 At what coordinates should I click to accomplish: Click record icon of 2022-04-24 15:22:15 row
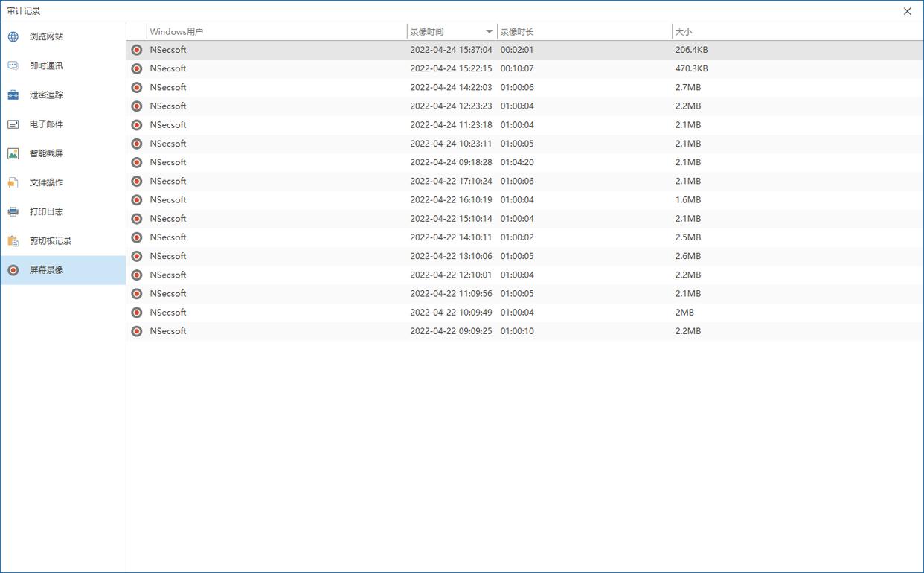click(137, 68)
